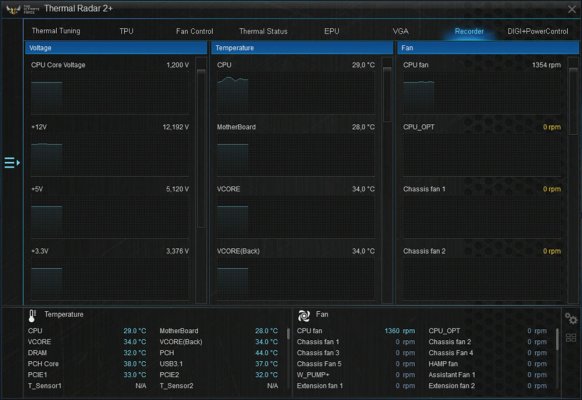Click Chassis fan 3 in bottom Fan list

click(x=318, y=353)
